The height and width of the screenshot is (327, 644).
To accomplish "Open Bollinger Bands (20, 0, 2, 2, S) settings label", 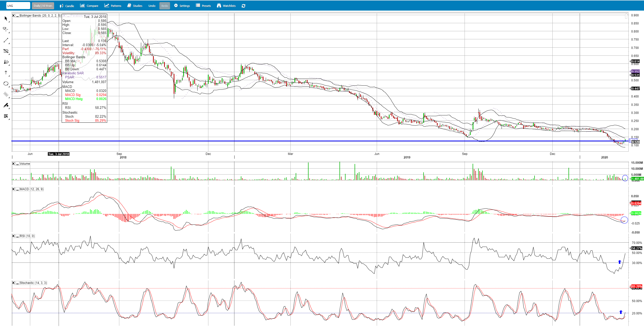I will pyautogui.click(x=40, y=16).
